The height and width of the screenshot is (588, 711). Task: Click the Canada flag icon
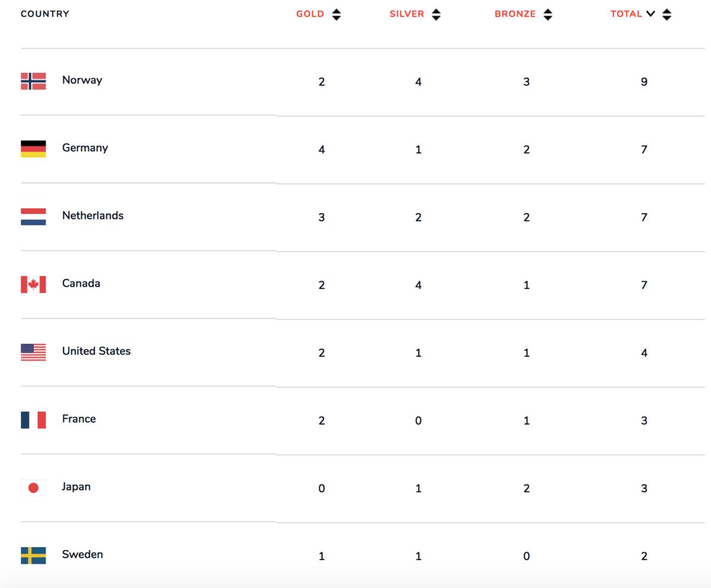pos(33,284)
